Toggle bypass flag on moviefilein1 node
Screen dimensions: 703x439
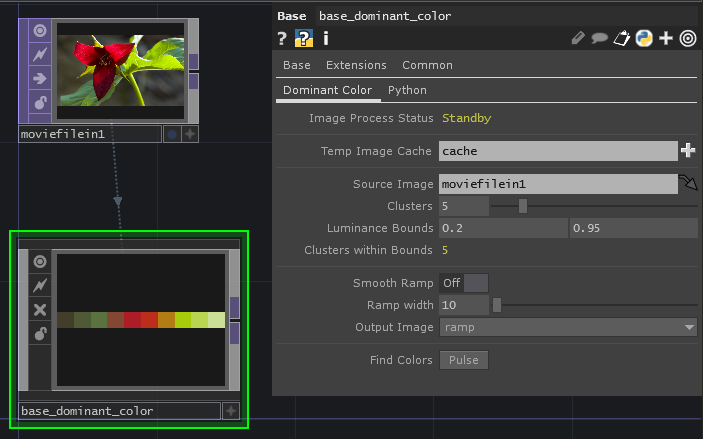coord(40,55)
